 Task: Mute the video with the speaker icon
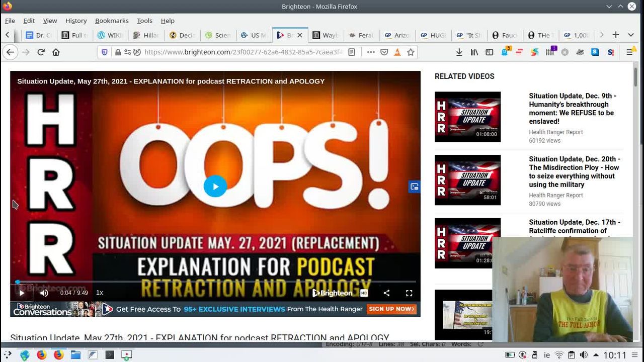(x=44, y=293)
